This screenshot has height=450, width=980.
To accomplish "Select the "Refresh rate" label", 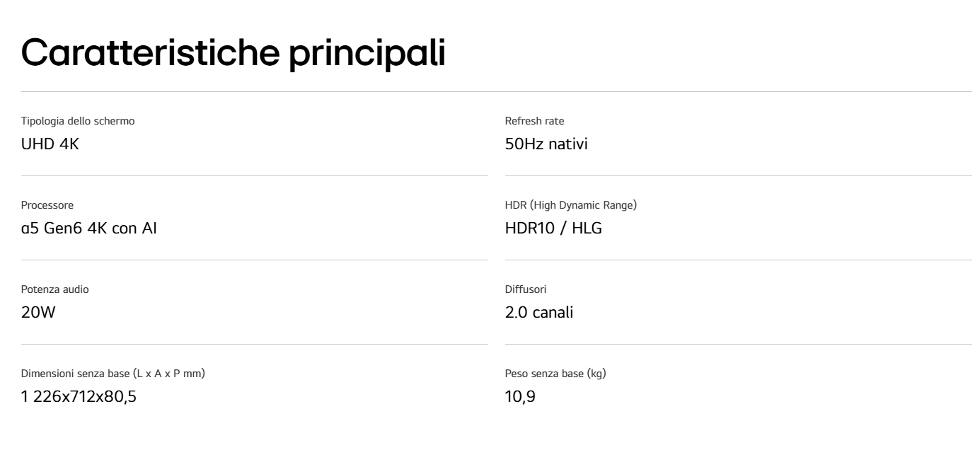I will pos(534,121).
